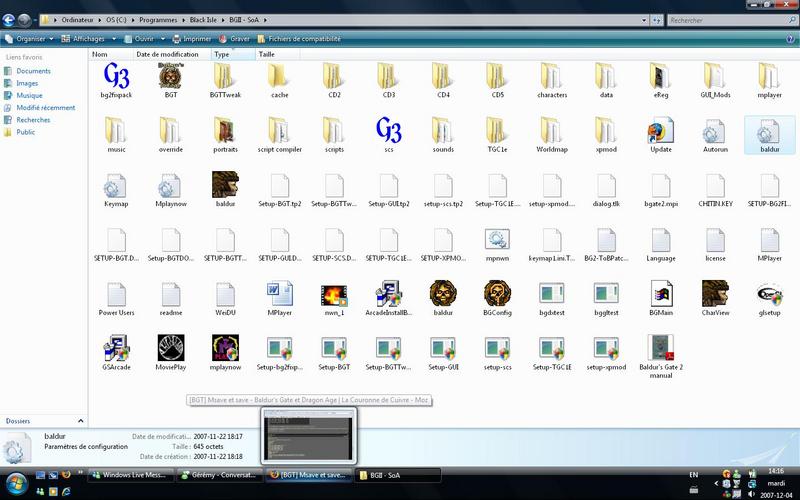
Task: Open the Documents favorite link
Action: 33,71
